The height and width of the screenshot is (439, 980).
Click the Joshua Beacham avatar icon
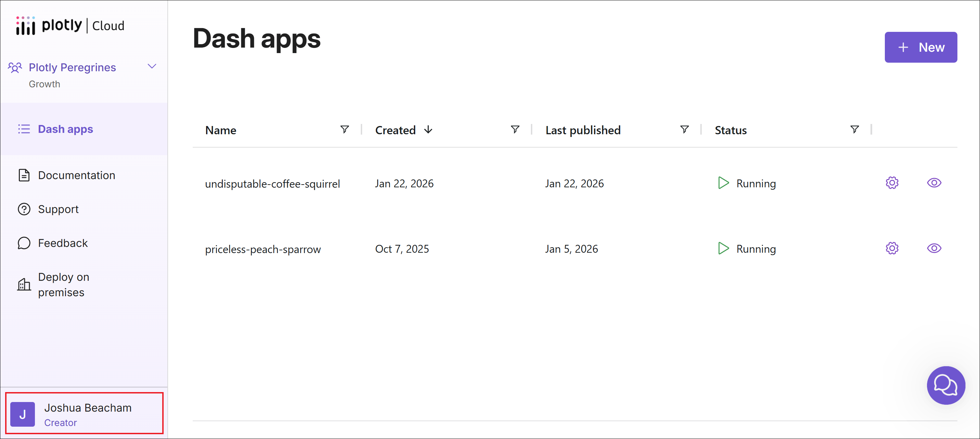tap(23, 414)
